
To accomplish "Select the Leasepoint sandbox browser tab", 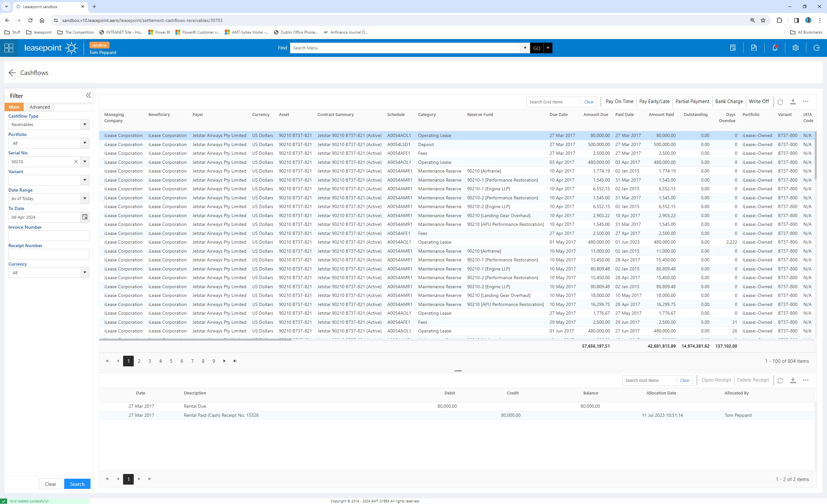I will 50,7.
